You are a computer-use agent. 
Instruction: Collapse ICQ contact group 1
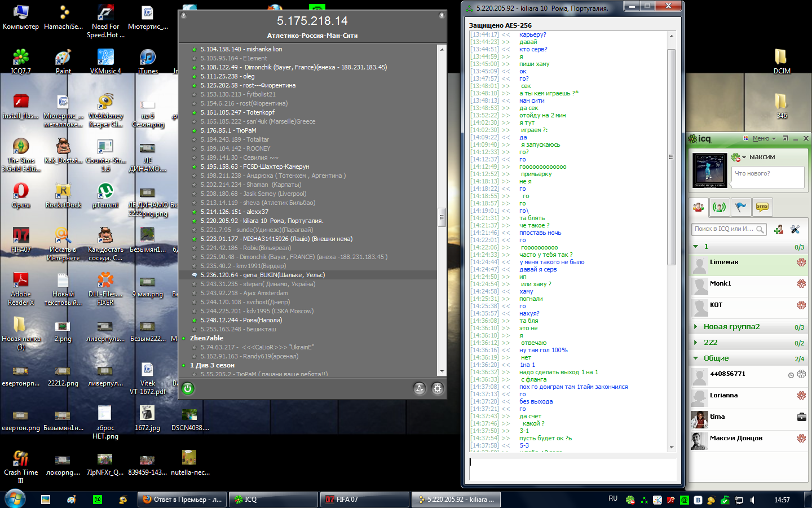click(x=696, y=247)
